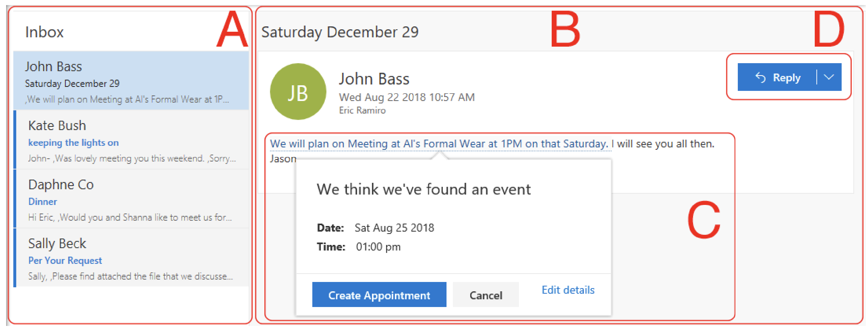Click the John Bass sender name in message
Viewport: 868px width, 331px height.
click(x=374, y=79)
